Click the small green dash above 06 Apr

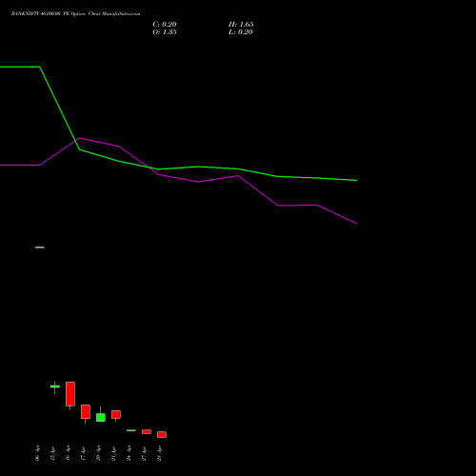tap(40, 248)
